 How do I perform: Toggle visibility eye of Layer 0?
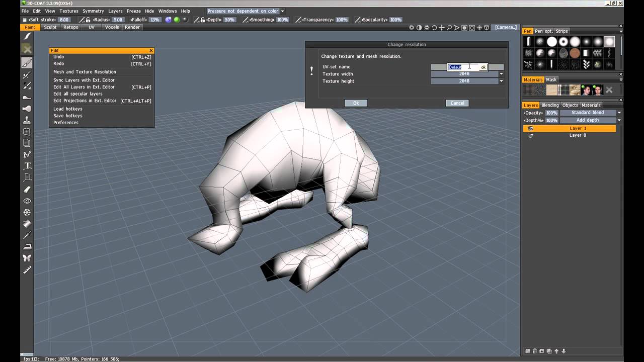tap(530, 136)
